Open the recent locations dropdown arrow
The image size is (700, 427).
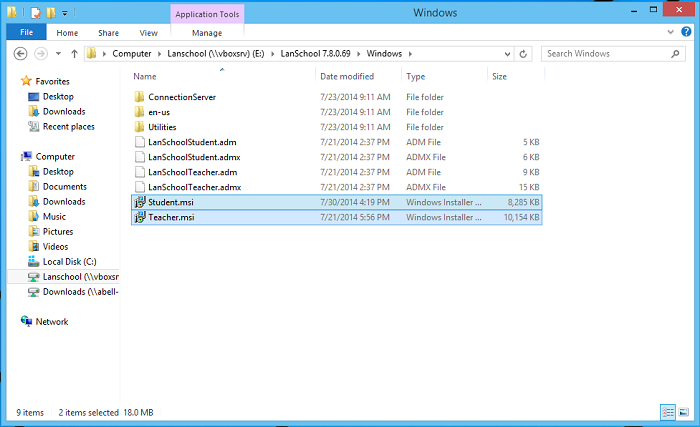coord(58,54)
